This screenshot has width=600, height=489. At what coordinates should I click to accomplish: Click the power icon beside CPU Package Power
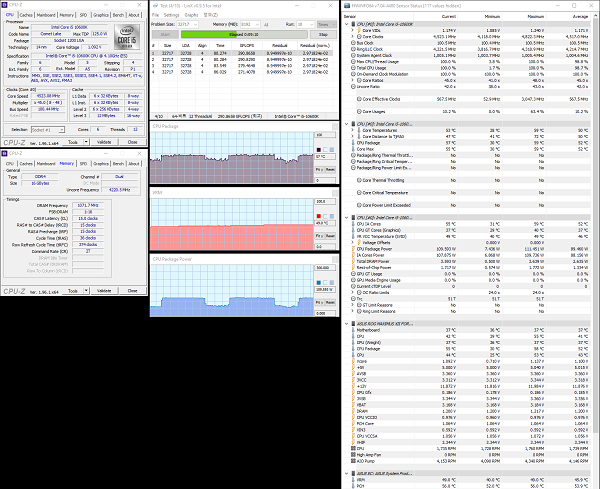coord(353,249)
